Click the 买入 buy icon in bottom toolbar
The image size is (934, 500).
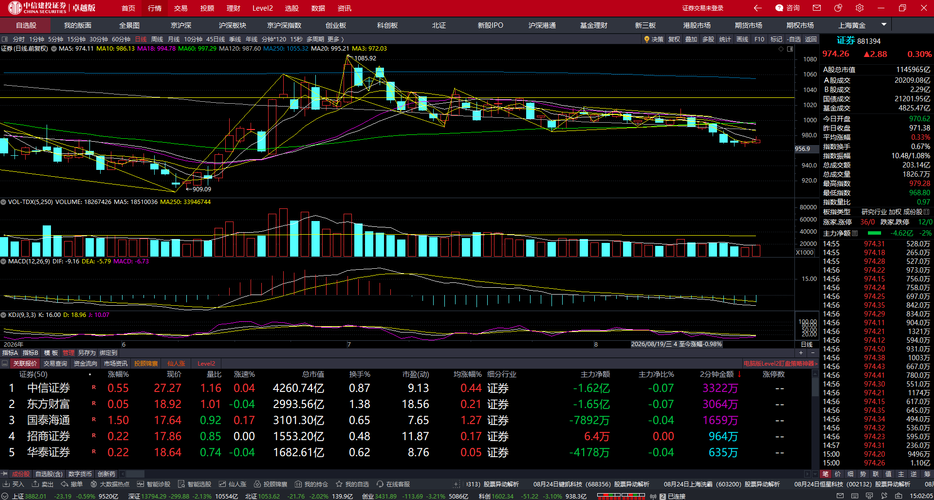click(6, 485)
